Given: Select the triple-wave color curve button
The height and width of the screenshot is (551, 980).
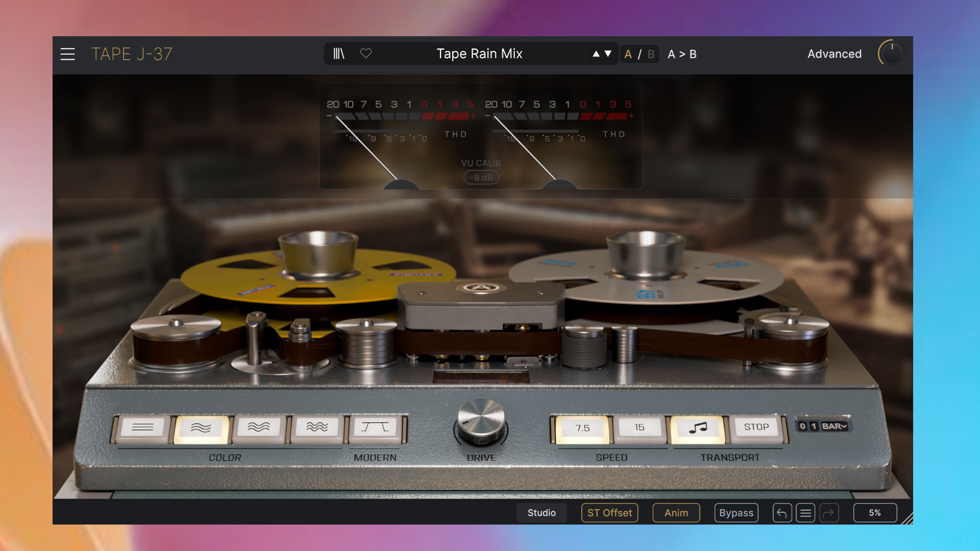Looking at the screenshot, I should point(316,428).
